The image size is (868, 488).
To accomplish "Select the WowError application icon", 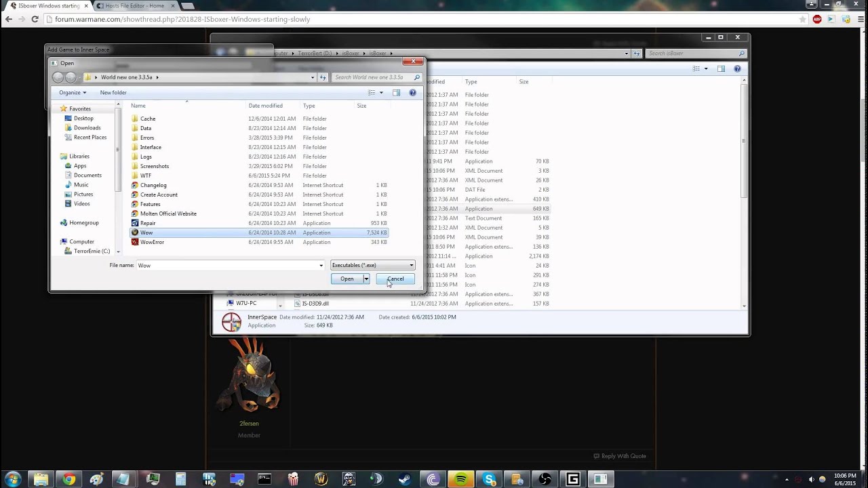I will pyautogui.click(x=135, y=242).
